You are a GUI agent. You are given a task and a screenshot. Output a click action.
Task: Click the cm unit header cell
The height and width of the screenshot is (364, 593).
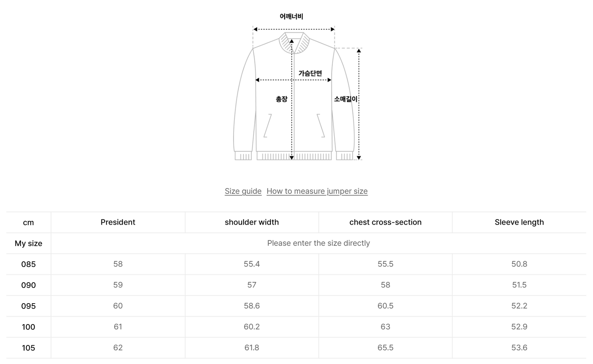pyautogui.click(x=28, y=222)
